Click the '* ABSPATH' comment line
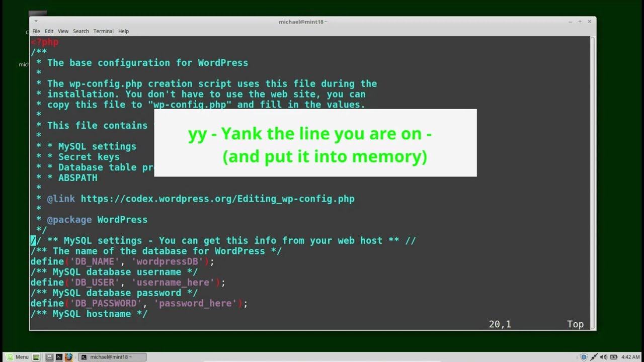Image resolution: width=644 pixels, height=362 pixels. (66, 178)
